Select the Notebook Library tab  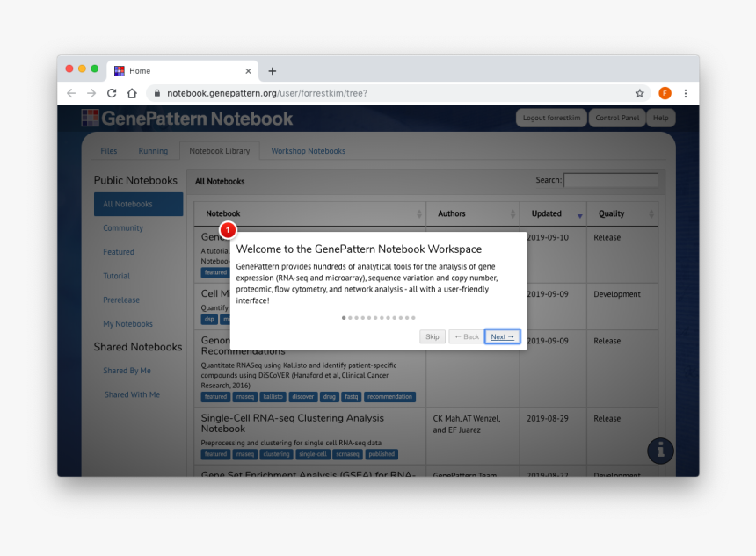pos(220,151)
